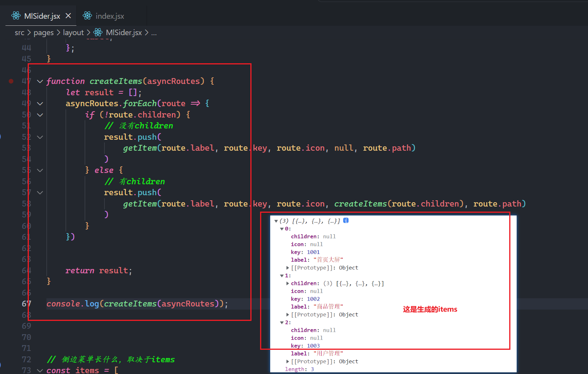Screen dimensions: 588x374
Task: Collapse forEach fold arrow at line 49
Action: 40,103
